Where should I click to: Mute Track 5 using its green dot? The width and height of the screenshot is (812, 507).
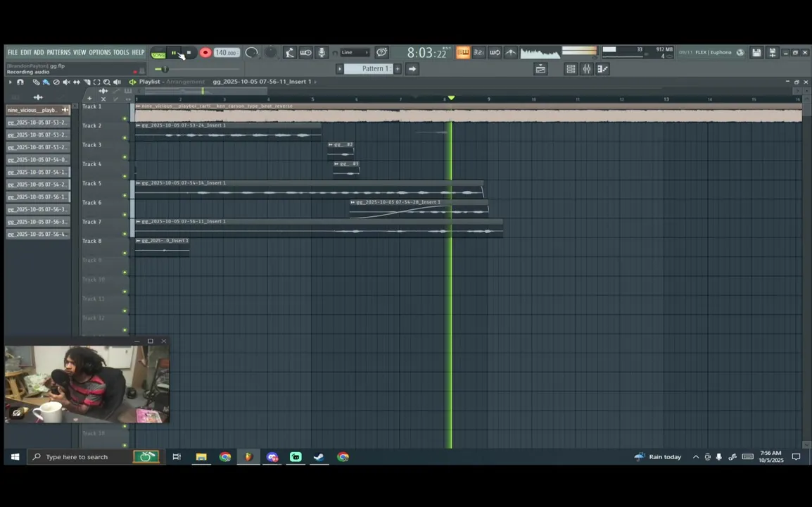coord(125,196)
